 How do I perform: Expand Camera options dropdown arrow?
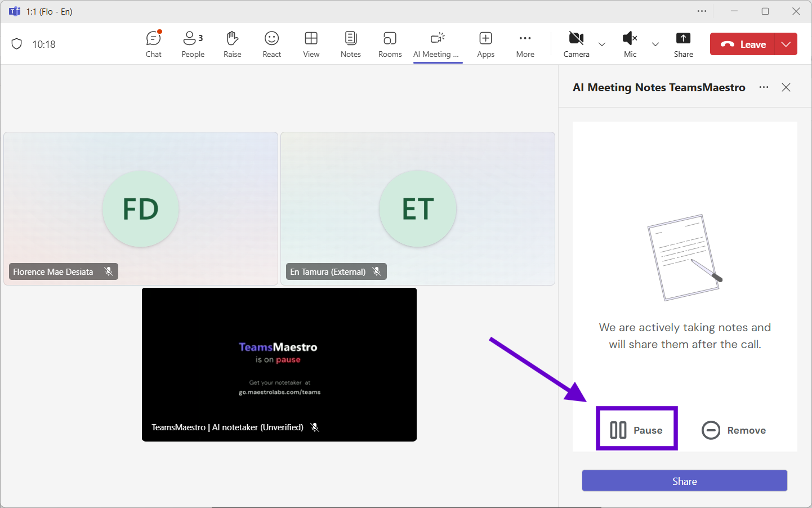tap(602, 44)
